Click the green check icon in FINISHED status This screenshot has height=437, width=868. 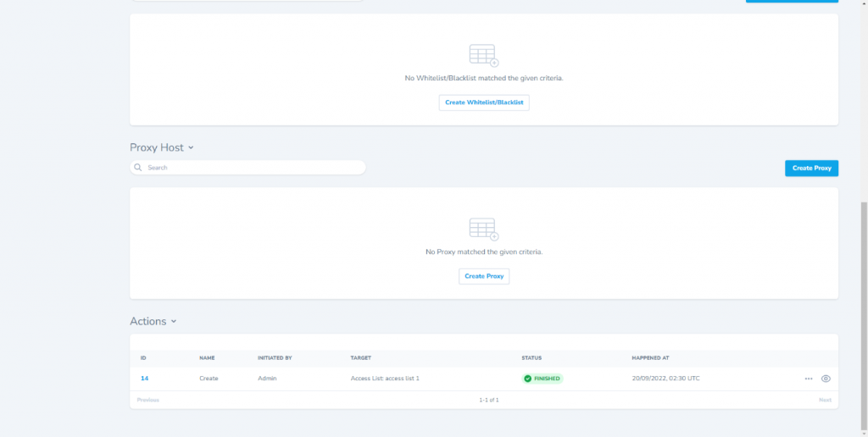528,379
